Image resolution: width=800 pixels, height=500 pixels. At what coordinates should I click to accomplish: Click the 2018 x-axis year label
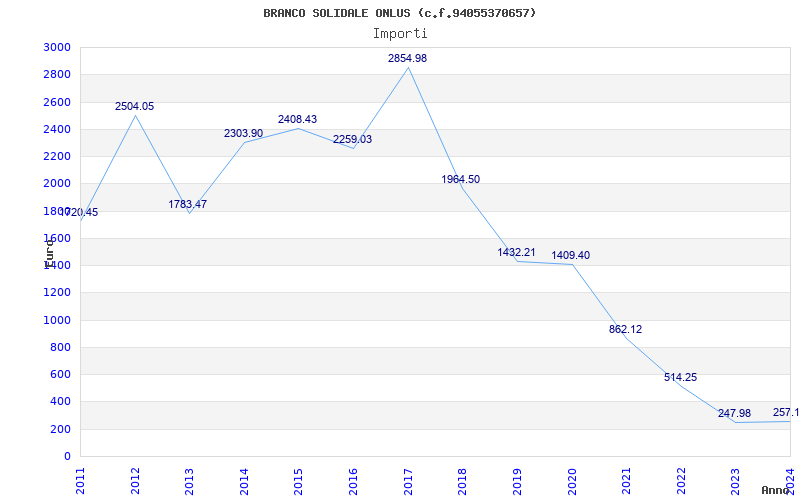coord(462,481)
